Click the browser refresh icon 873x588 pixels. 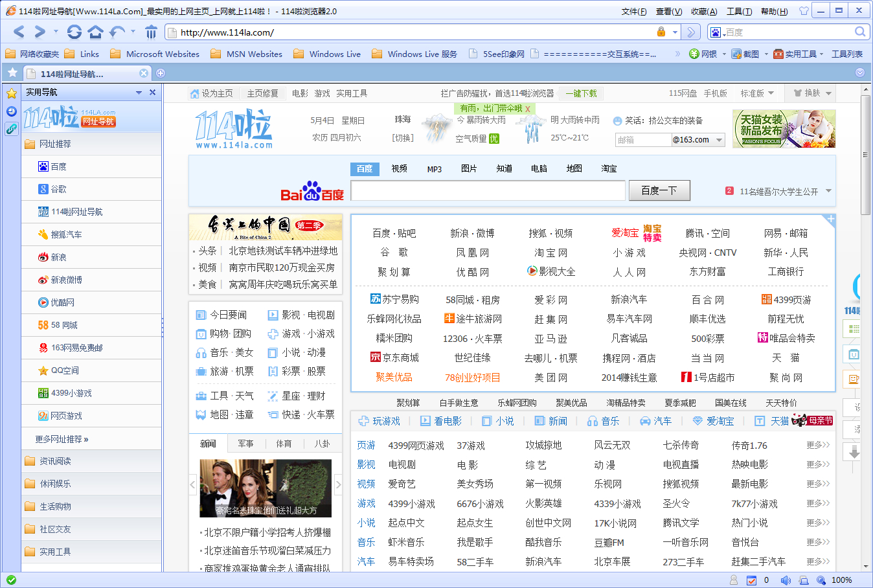coord(73,30)
